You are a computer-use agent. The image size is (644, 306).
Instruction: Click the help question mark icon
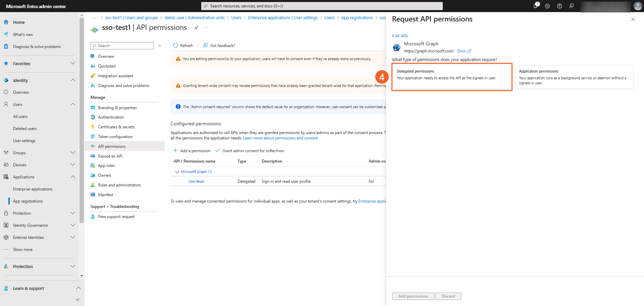[559, 6]
